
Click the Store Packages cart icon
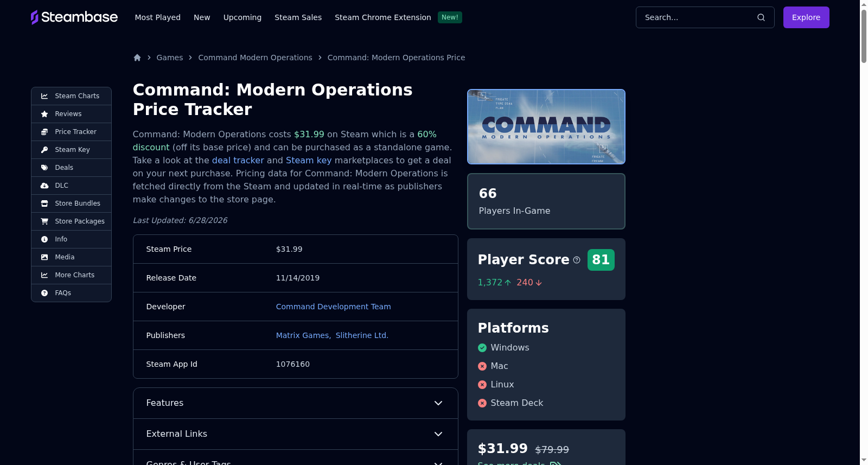pyautogui.click(x=44, y=221)
